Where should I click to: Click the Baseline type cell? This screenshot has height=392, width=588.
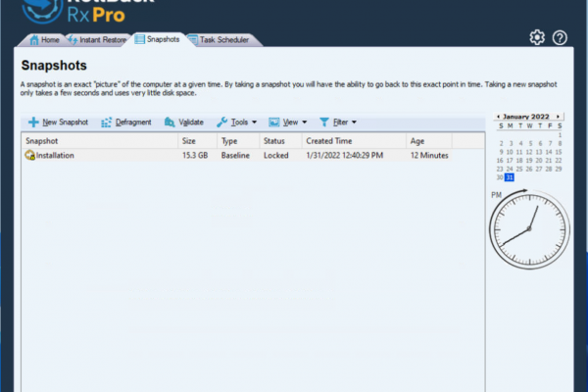[235, 155]
